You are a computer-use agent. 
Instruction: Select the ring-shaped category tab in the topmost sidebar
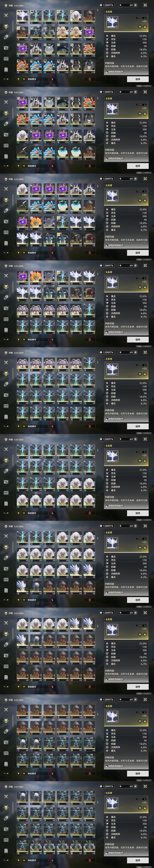(x=6, y=37)
